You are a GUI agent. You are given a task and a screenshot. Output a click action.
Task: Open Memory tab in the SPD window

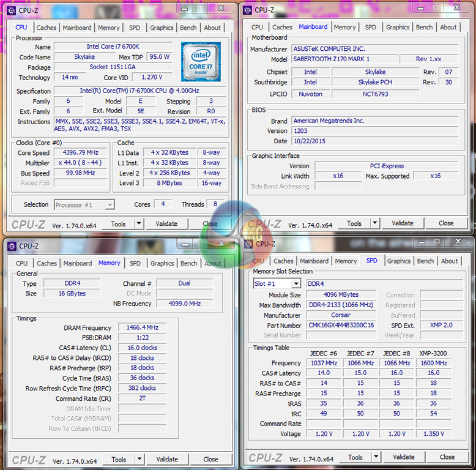point(346,261)
